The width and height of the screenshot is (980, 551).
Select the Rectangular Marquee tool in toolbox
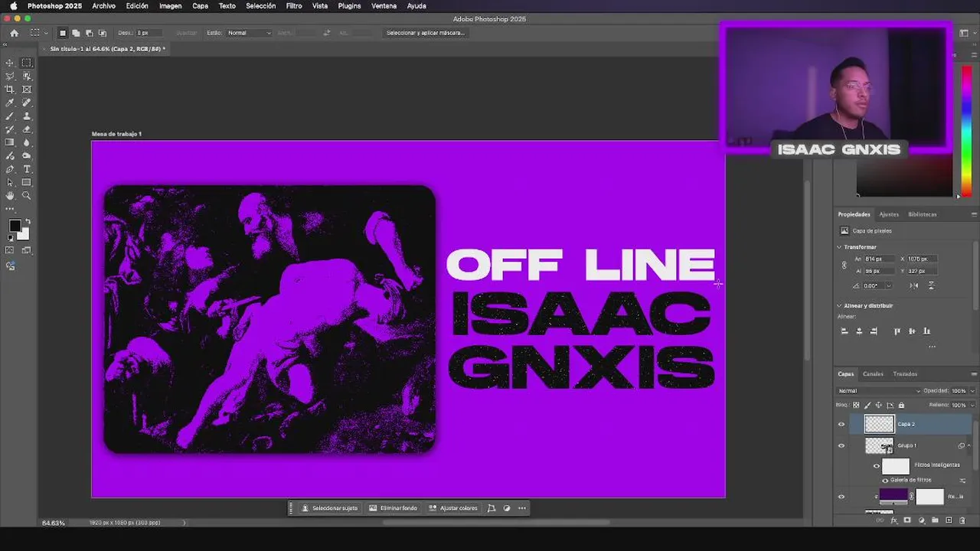point(27,63)
